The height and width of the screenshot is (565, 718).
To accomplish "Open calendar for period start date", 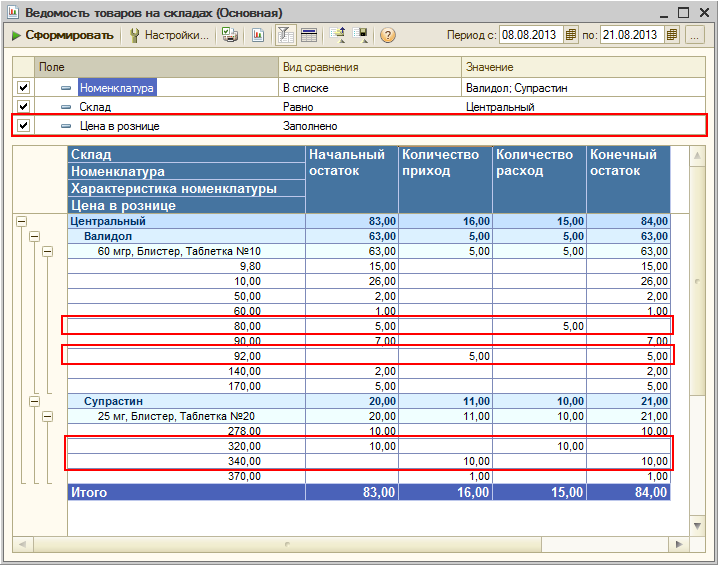I will 571,35.
